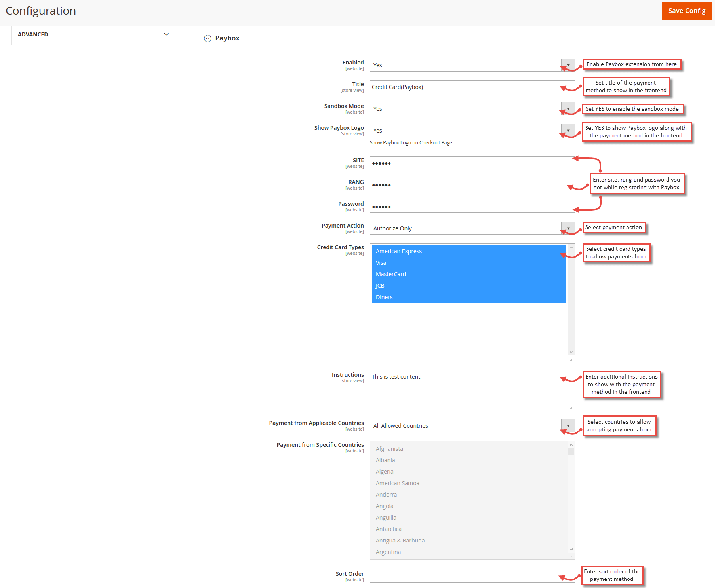Click the Instructions text area
The image size is (718, 588).
tap(472, 391)
